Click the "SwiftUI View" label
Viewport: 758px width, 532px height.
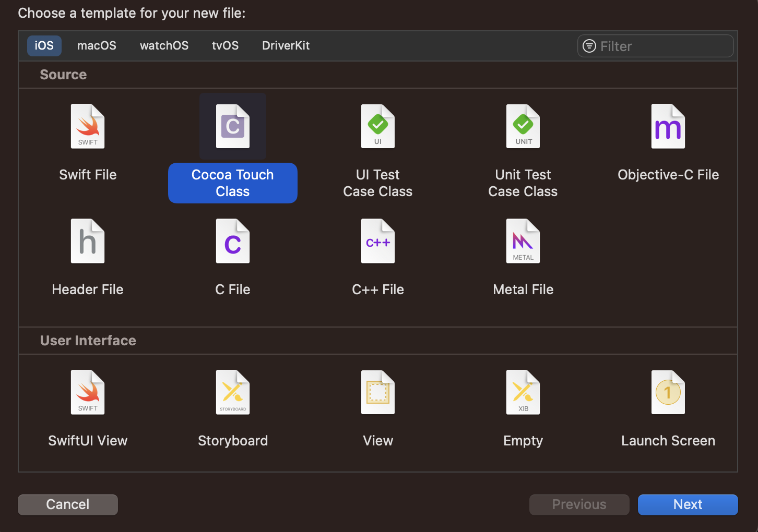[x=88, y=441]
